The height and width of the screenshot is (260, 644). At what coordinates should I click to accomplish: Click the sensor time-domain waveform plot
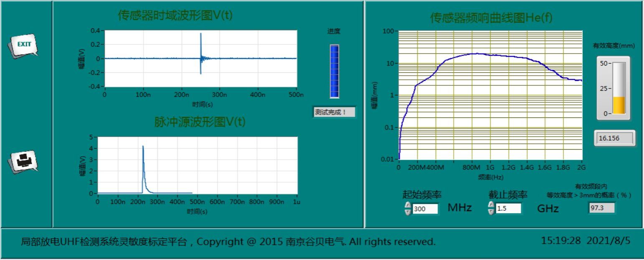pyautogui.click(x=200, y=59)
